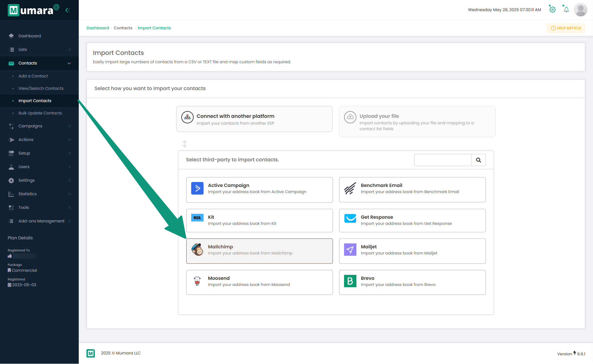Click the Mumara logo
Viewport: 593px width, 364px height.
(x=33, y=10)
